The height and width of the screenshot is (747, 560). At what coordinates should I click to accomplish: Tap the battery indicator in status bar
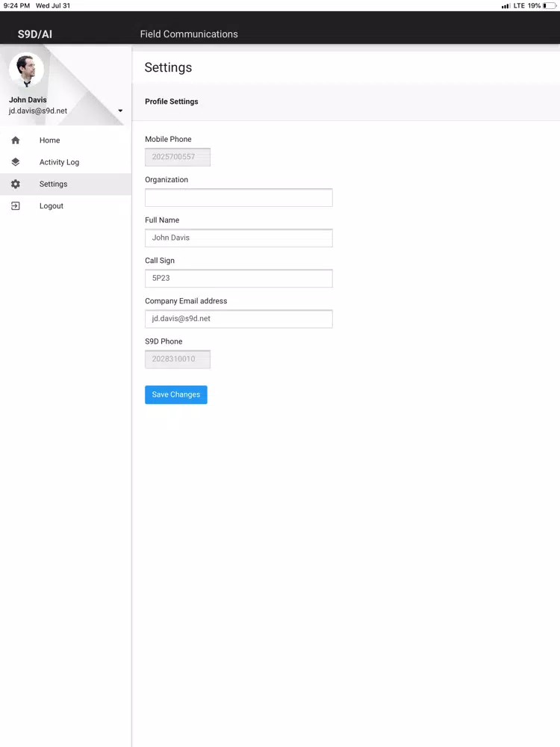click(549, 6)
